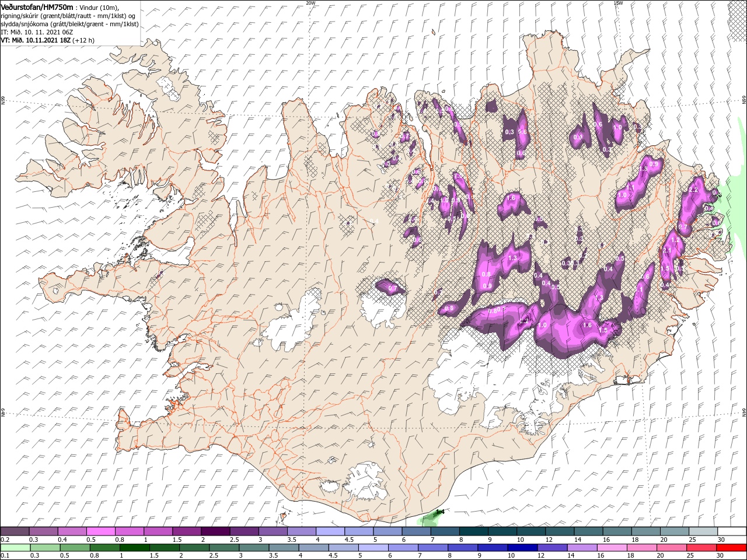Click the dark teal 8 mm snow swatch

(474, 531)
